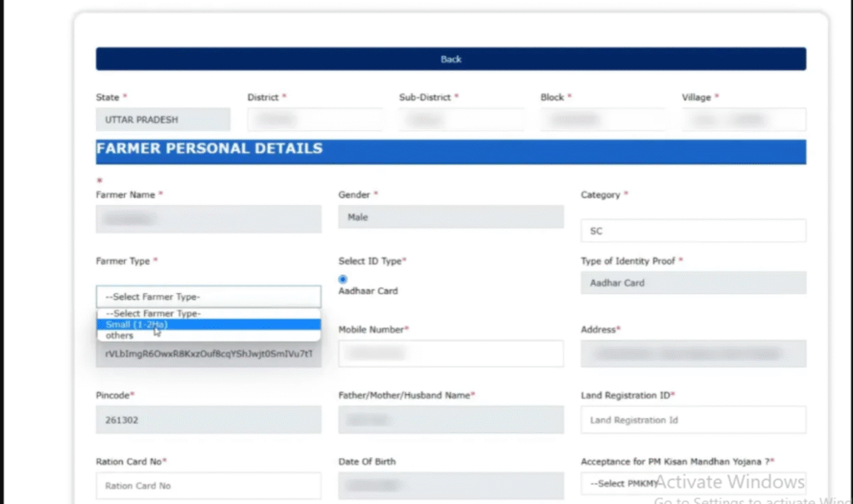Screen dimensions: 853x504
Task: Click the Farmer Name input field
Action: tap(208, 219)
